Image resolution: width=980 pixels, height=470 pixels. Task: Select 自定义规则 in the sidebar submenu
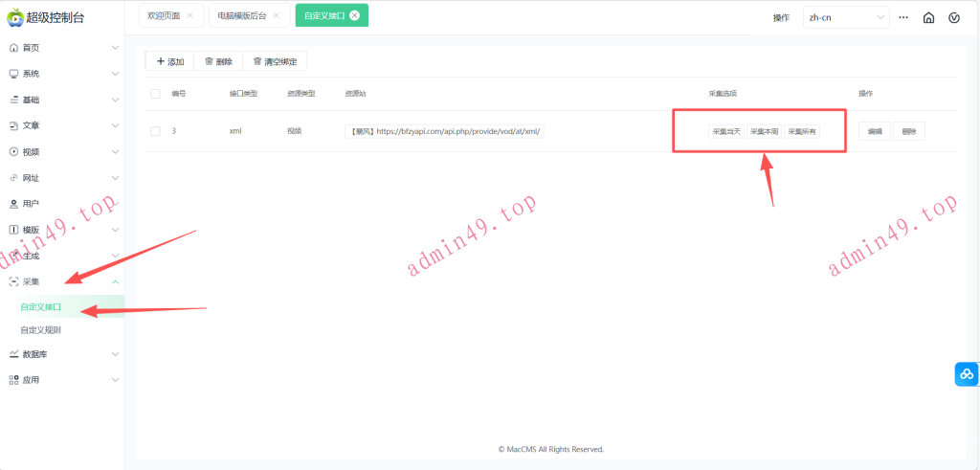pyautogui.click(x=41, y=329)
